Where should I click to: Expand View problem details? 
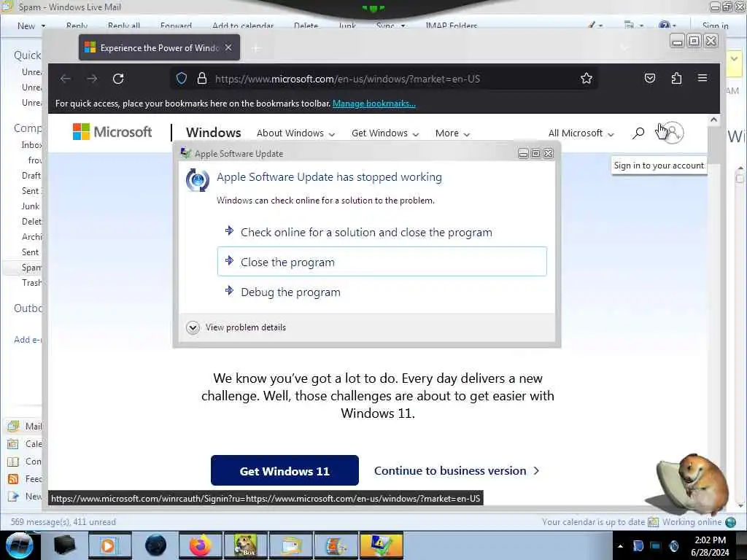[237, 327]
